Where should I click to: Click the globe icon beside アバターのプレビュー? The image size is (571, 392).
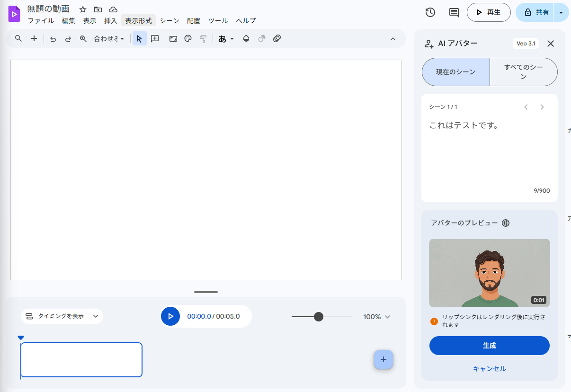click(x=506, y=223)
